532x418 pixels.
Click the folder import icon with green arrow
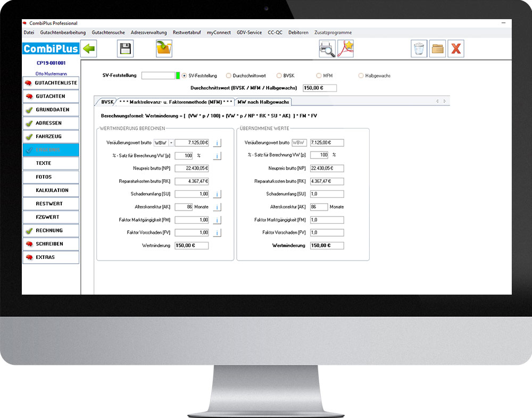164,49
